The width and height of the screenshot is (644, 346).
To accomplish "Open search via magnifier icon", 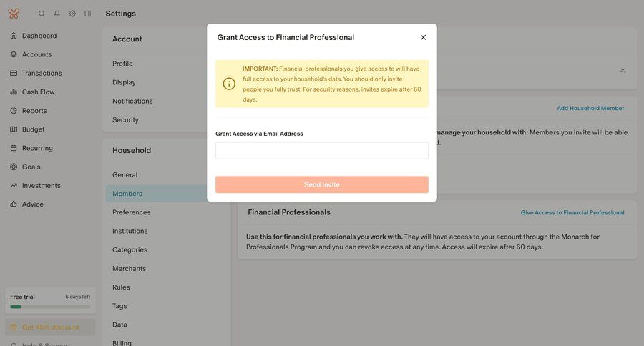I will click(42, 14).
